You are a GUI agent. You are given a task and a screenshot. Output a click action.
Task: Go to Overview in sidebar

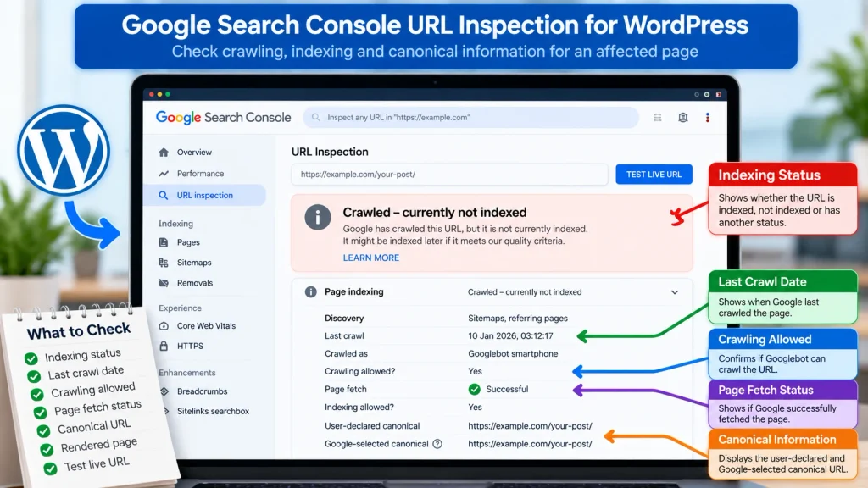tap(194, 152)
